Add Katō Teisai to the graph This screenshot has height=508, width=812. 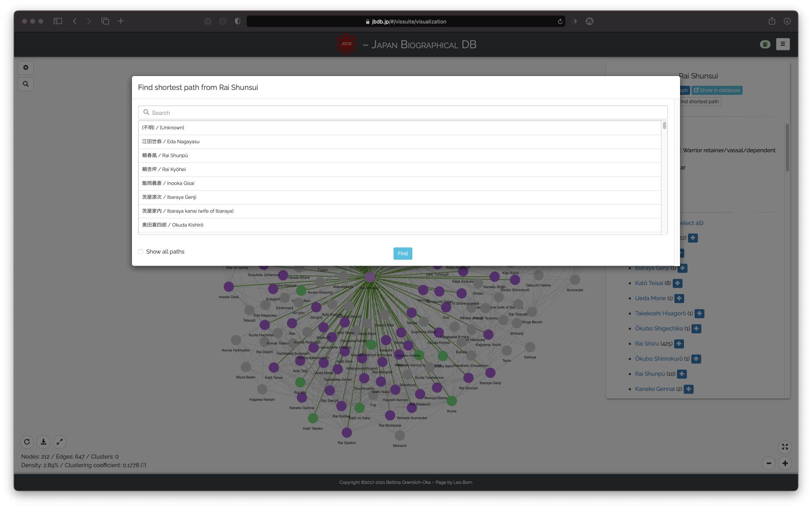[x=678, y=283]
